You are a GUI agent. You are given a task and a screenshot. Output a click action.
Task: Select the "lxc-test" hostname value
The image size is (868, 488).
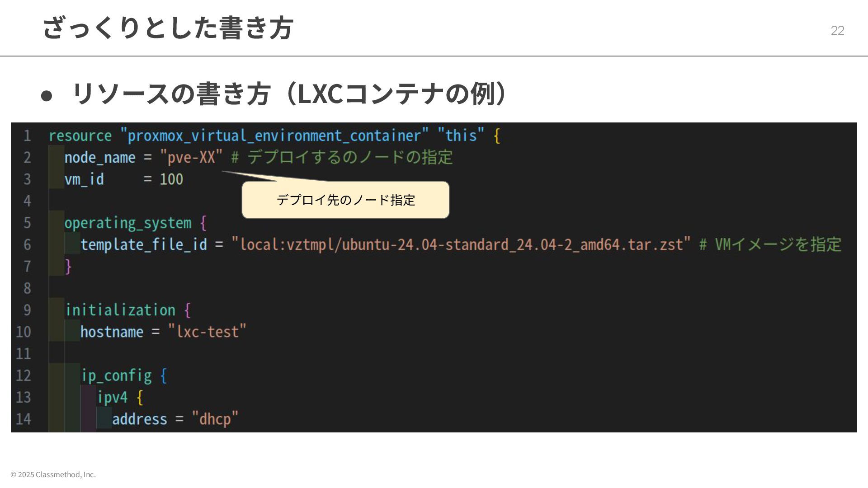coord(207,332)
